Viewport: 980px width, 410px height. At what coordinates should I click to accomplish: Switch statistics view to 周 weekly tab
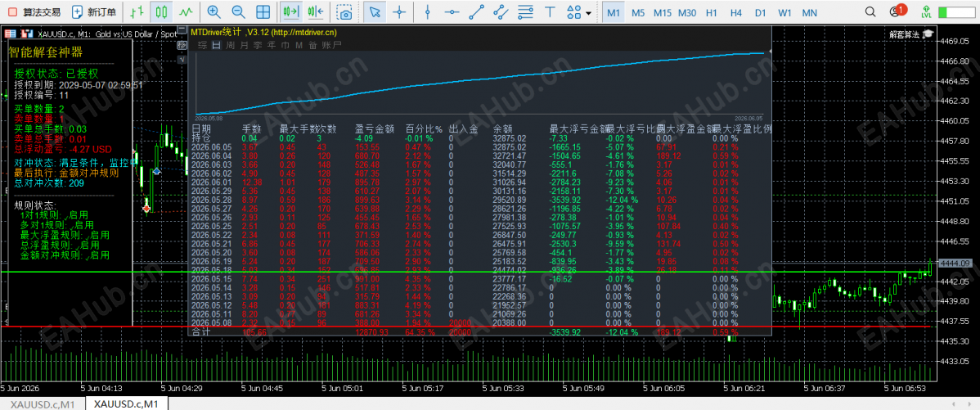coord(230,45)
